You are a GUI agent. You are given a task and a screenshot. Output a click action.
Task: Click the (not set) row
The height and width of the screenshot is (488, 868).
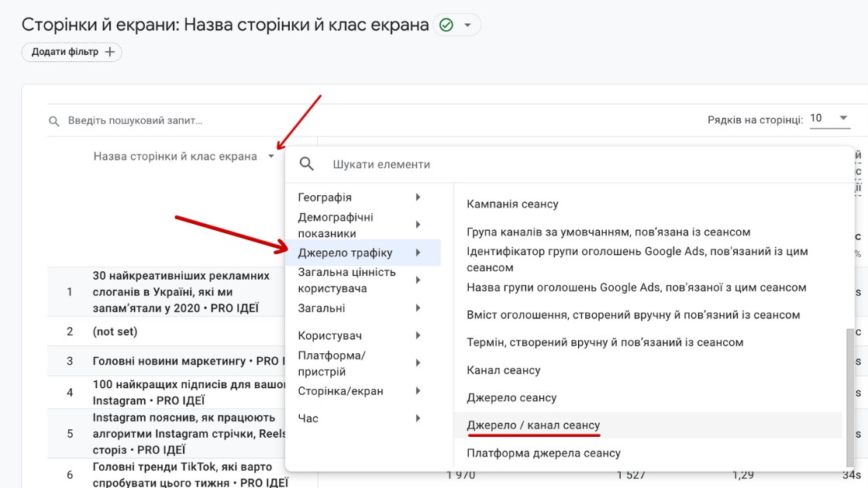coord(115,332)
